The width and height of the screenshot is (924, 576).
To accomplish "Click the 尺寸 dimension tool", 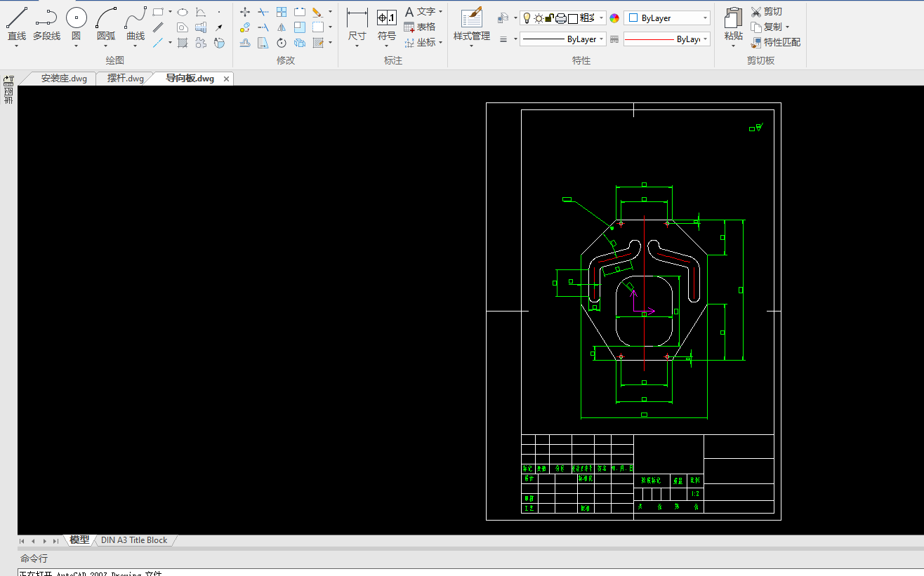I will pyautogui.click(x=357, y=18).
